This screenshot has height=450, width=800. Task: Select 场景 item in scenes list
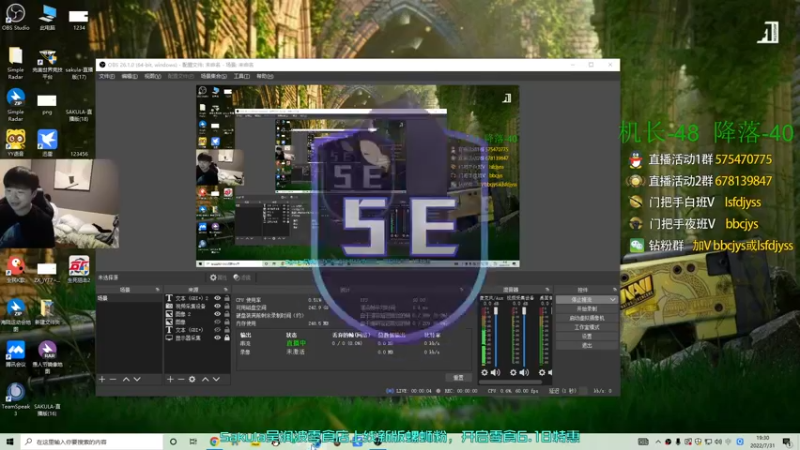(129, 298)
